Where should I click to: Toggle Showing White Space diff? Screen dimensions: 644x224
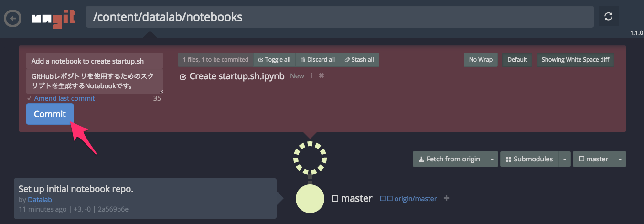[575, 60]
